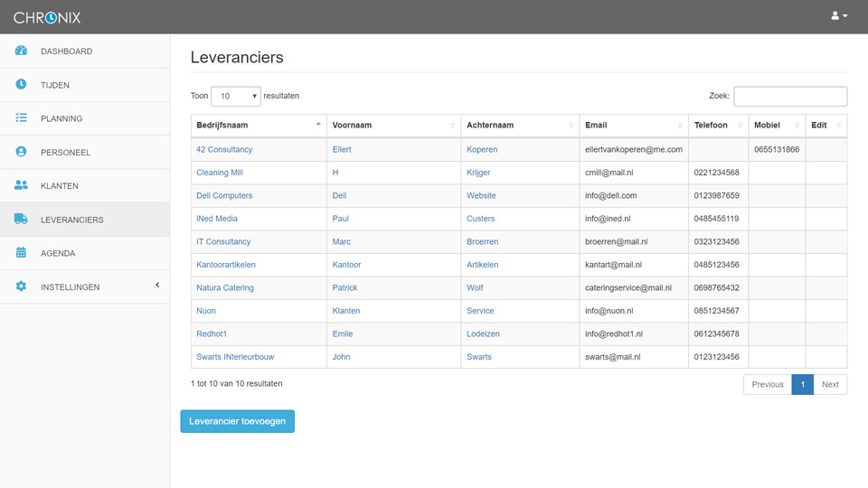This screenshot has width=868, height=488.
Task: Click the Planning checklist icon
Action: coord(21,117)
